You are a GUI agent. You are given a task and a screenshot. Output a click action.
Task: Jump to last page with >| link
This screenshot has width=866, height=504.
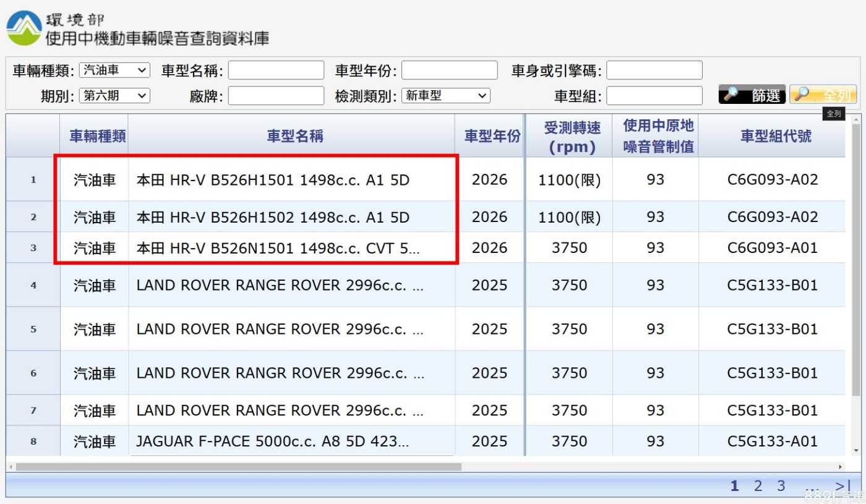pos(842,486)
